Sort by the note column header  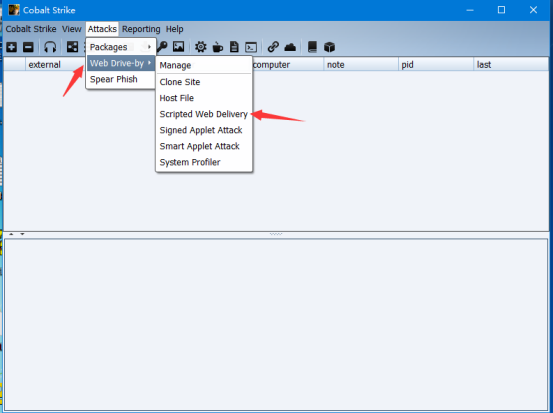pyautogui.click(x=361, y=65)
